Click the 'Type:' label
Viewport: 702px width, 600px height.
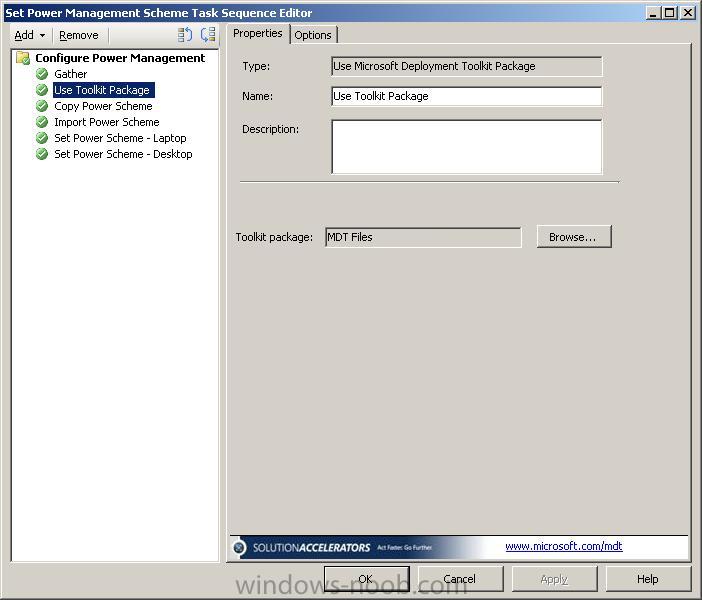(256, 66)
